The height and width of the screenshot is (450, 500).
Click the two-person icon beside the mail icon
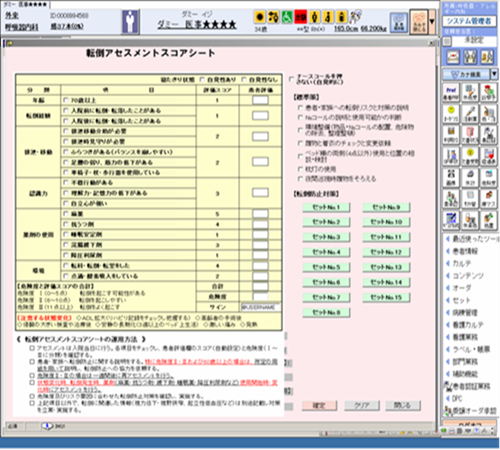pos(470,57)
